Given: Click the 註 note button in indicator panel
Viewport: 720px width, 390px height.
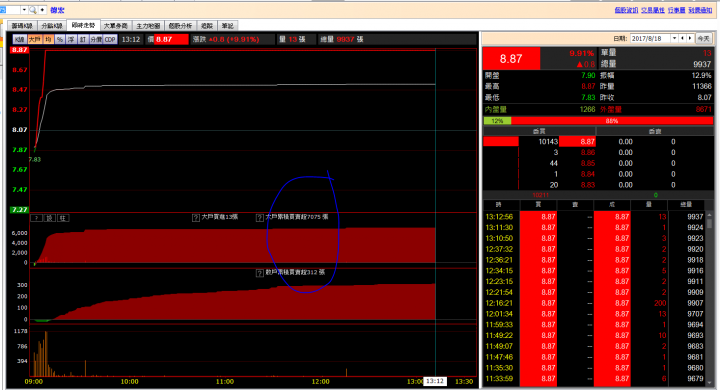Looking at the screenshot, I should 63,218.
